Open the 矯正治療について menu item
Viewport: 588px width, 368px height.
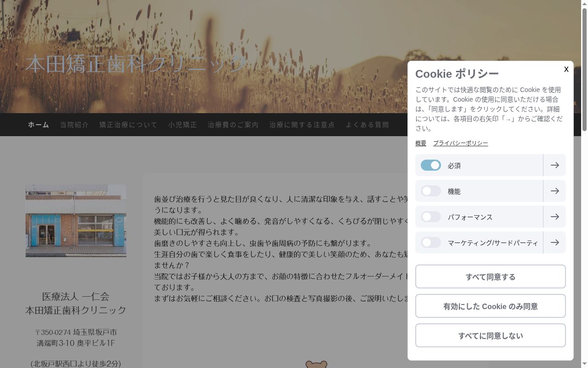[x=129, y=125]
